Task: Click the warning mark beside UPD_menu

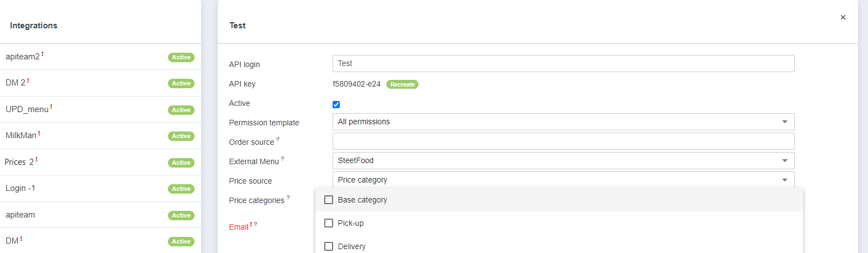Action: coord(52,107)
